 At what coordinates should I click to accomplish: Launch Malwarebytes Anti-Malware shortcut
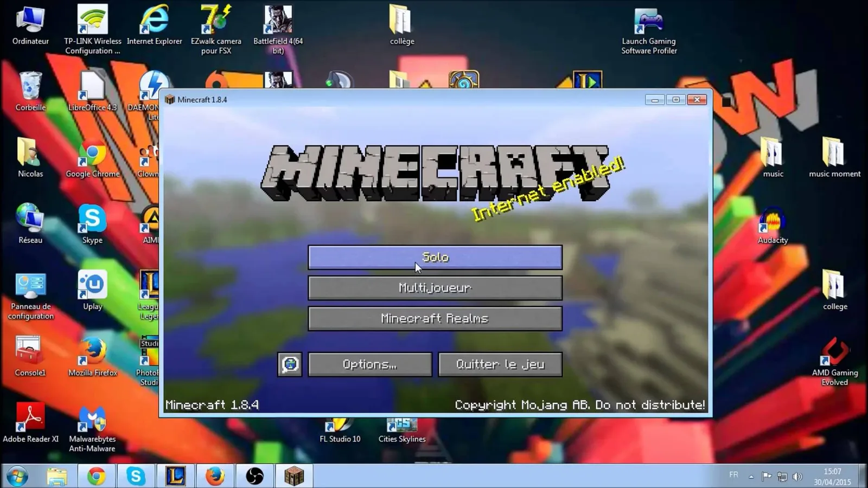pos(92,428)
